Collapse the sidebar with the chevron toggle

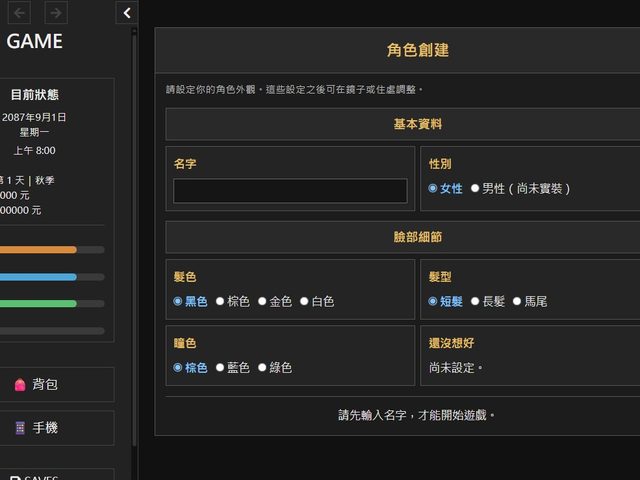tap(127, 13)
